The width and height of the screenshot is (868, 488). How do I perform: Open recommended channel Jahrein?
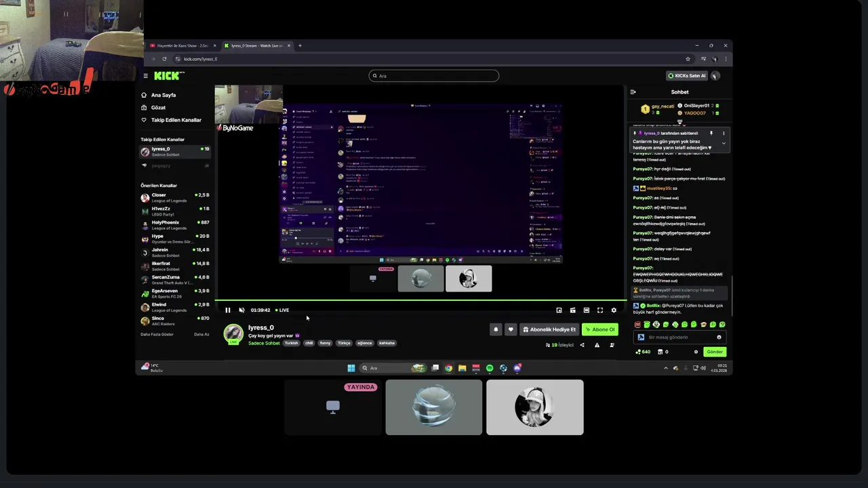click(175, 252)
